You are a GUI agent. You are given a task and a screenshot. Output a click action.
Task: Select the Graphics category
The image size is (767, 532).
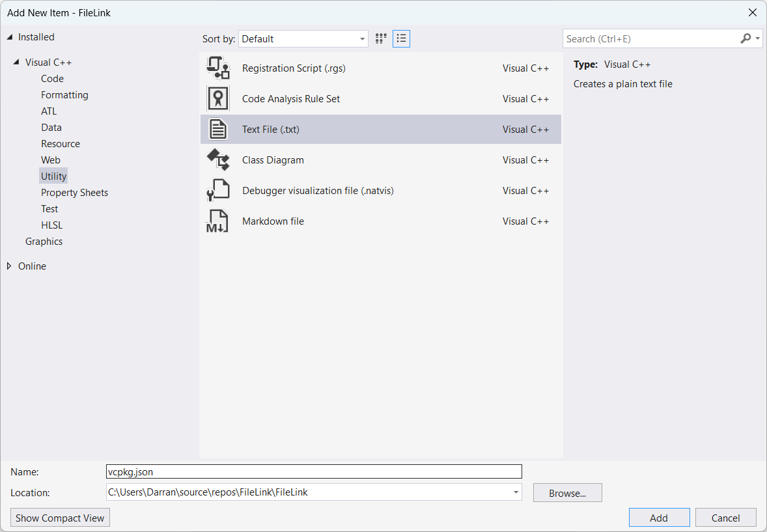tap(44, 242)
